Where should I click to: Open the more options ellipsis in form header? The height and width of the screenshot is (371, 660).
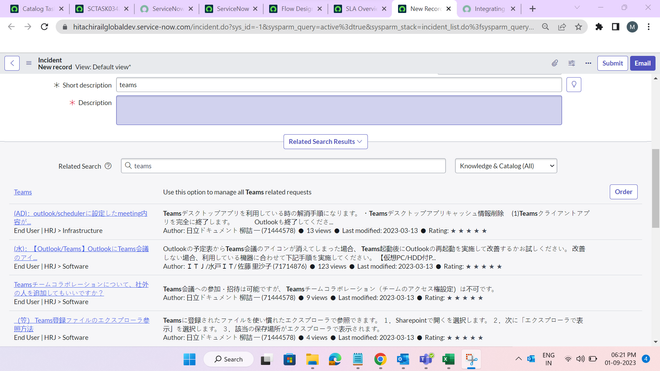pos(588,63)
